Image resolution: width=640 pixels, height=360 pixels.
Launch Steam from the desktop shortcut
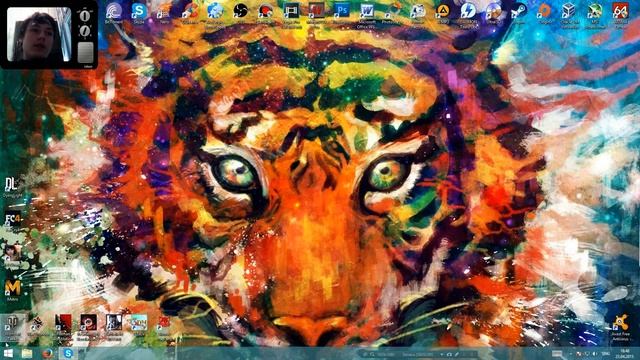519,11
